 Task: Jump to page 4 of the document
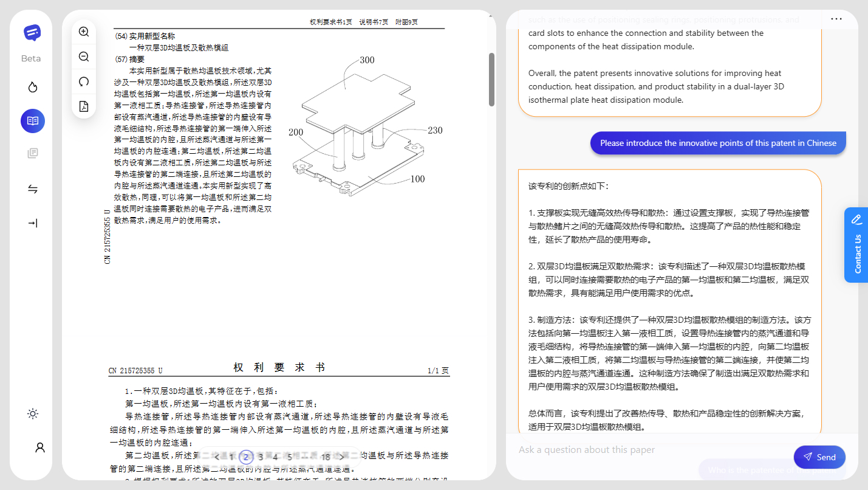[275, 456]
